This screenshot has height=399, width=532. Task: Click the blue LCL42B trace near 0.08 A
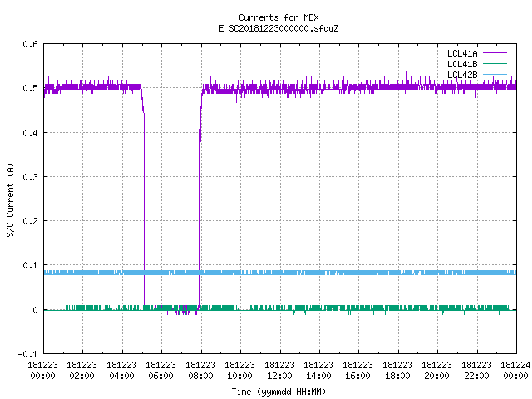coord(280,273)
